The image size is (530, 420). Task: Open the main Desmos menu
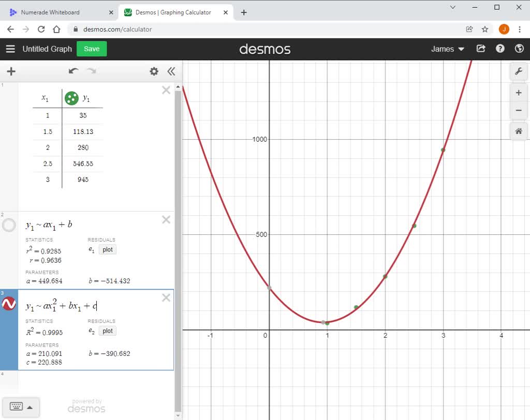pos(10,49)
